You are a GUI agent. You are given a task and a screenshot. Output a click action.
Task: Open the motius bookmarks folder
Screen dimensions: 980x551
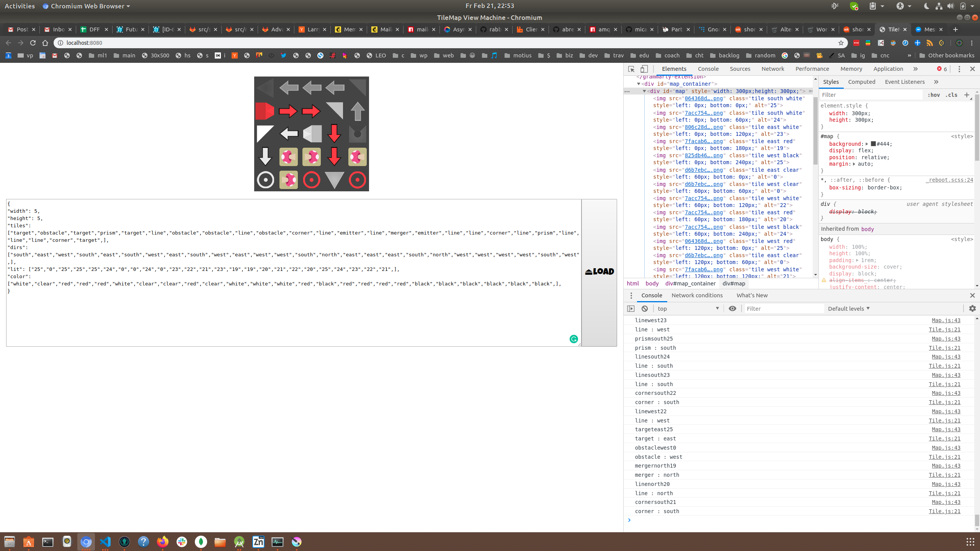518,55
